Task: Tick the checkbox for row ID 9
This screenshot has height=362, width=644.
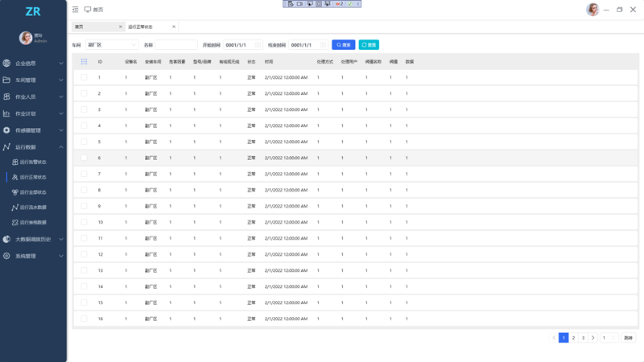Action: (x=85, y=206)
